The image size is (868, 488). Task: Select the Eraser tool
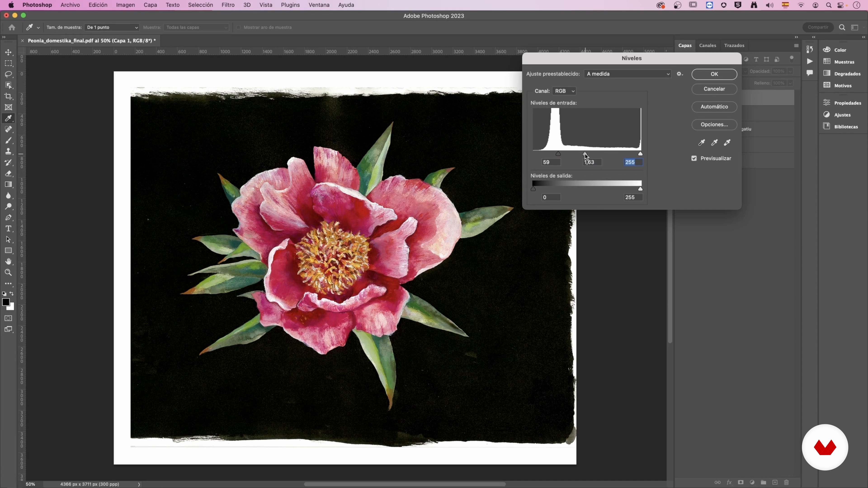click(x=8, y=174)
